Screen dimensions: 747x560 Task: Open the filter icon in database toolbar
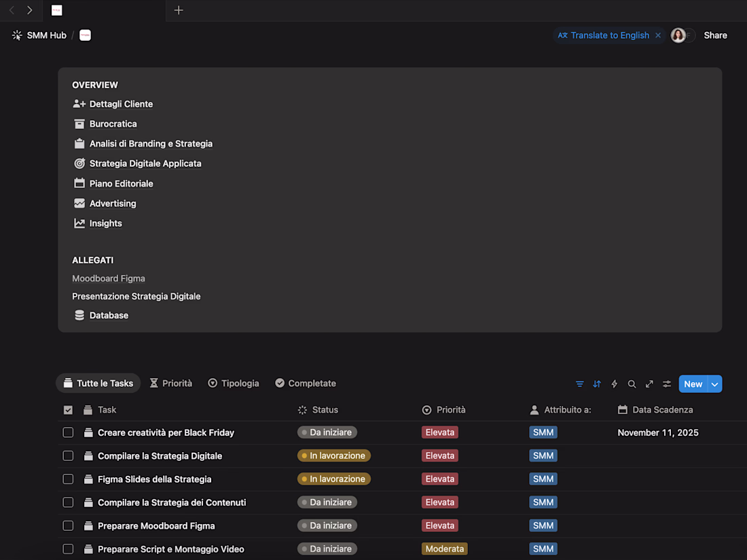coord(579,384)
